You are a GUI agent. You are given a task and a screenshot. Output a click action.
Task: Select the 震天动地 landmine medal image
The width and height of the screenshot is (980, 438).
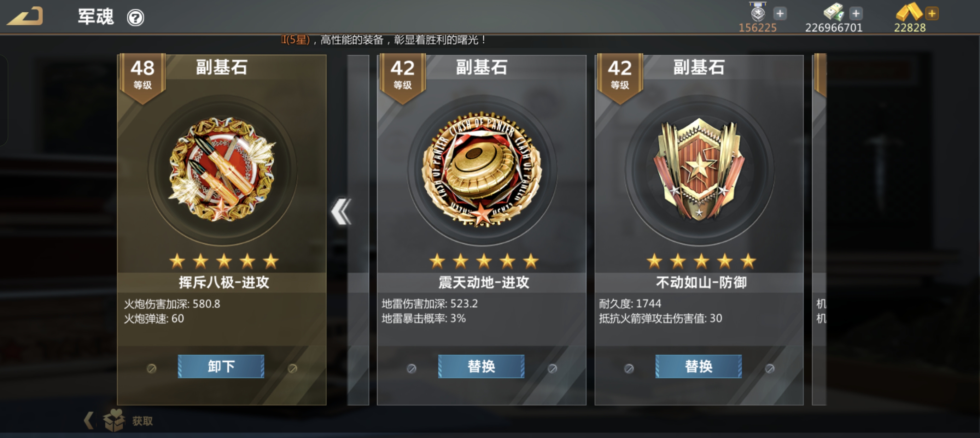coord(482,170)
